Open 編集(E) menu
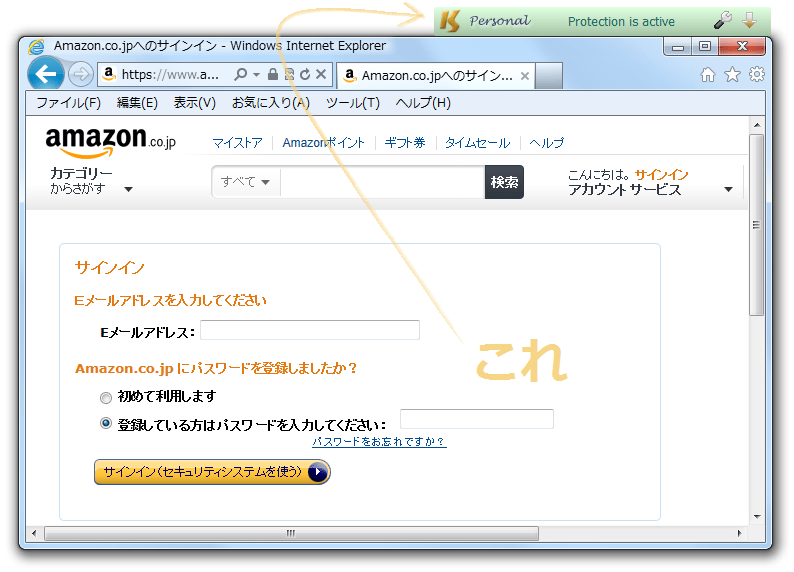This screenshot has height=572, width=794. click(x=137, y=103)
